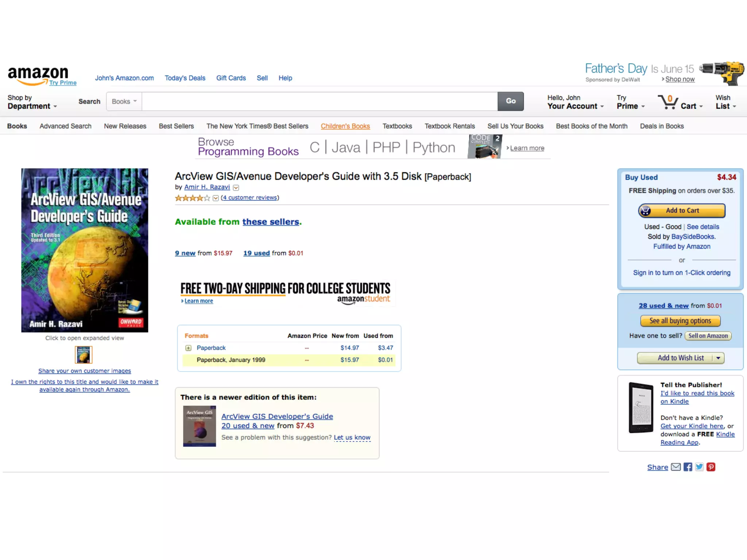Click the Kindle device image
This screenshot has width=747, height=560.
click(x=641, y=408)
